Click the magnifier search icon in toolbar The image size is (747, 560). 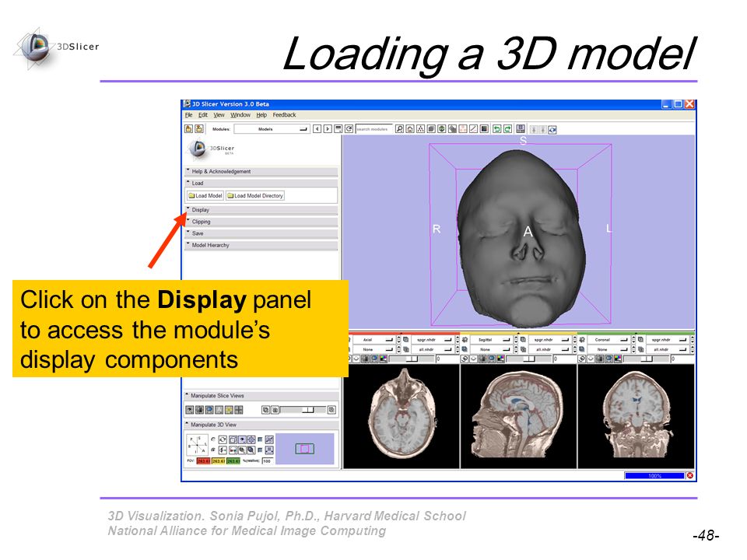(399, 129)
